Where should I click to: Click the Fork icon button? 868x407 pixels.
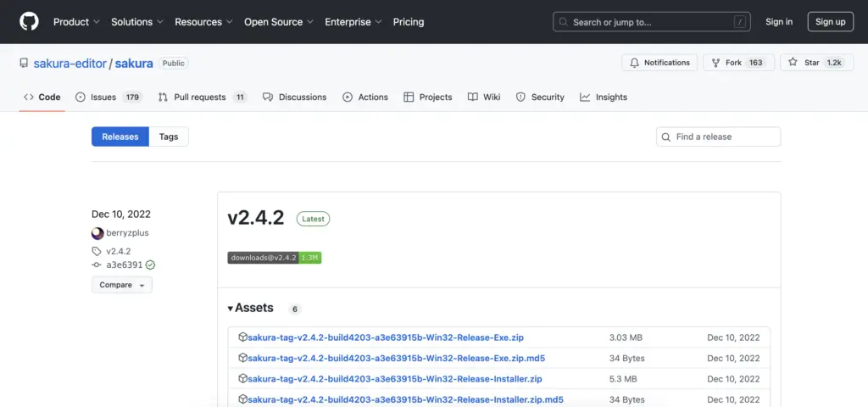(x=716, y=63)
